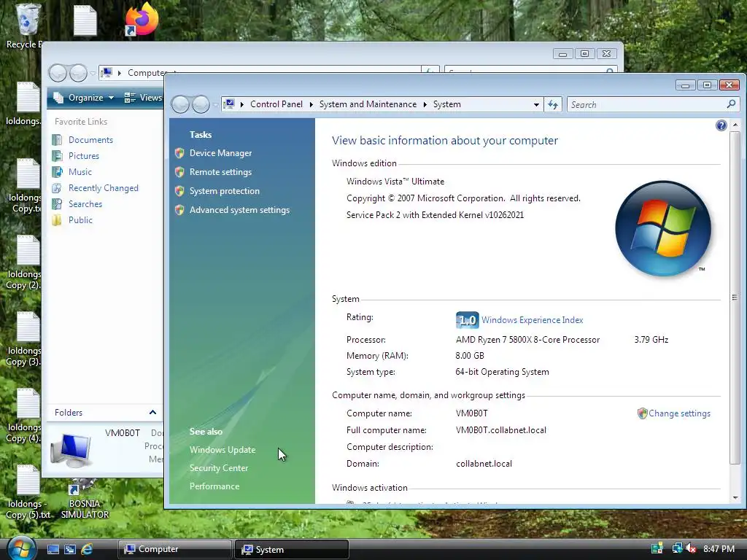
Task: Click the Remote settings shield icon
Action: (x=179, y=172)
